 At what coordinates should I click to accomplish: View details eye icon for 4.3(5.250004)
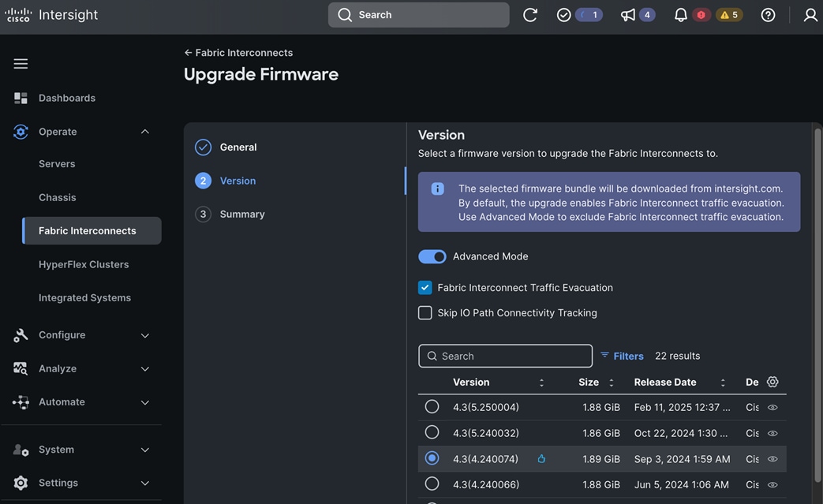772,408
